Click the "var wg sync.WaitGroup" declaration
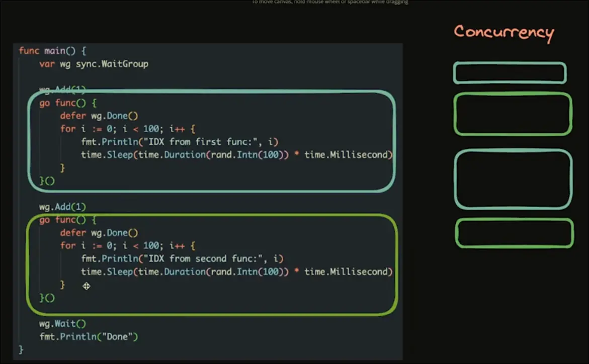The height and width of the screenshot is (364, 589). (x=94, y=64)
